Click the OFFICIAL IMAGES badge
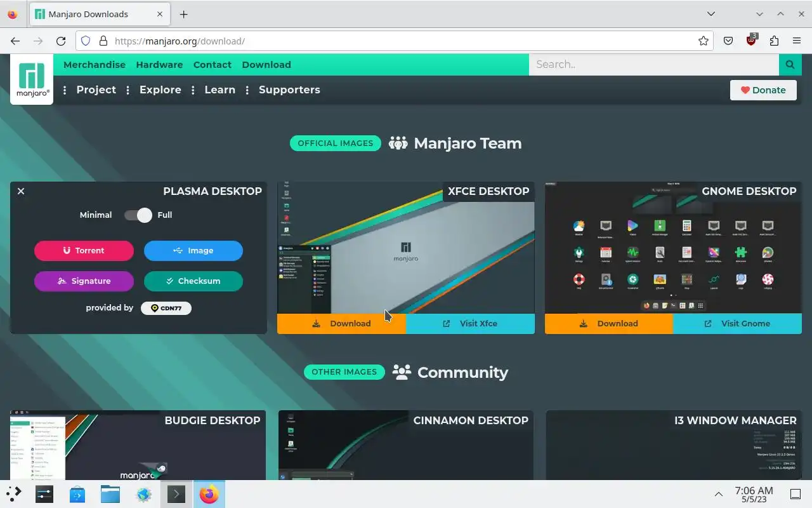The height and width of the screenshot is (508, 812). point(336,143)
